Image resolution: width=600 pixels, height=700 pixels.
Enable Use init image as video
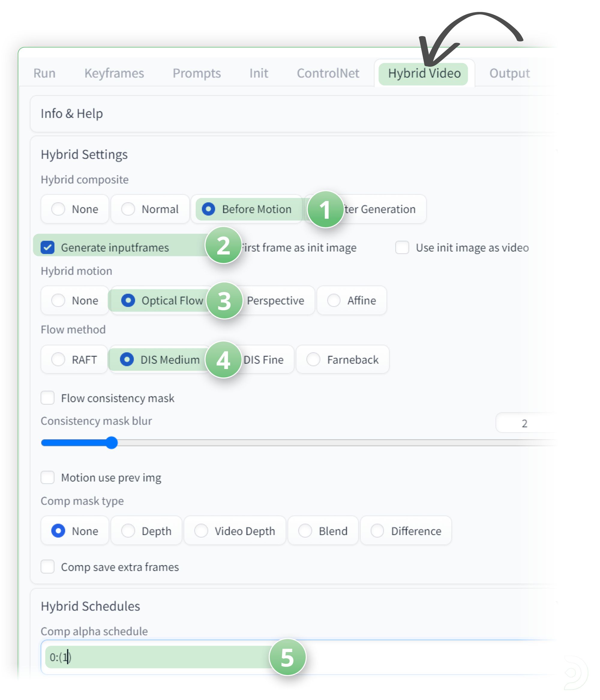coord(402,247)
